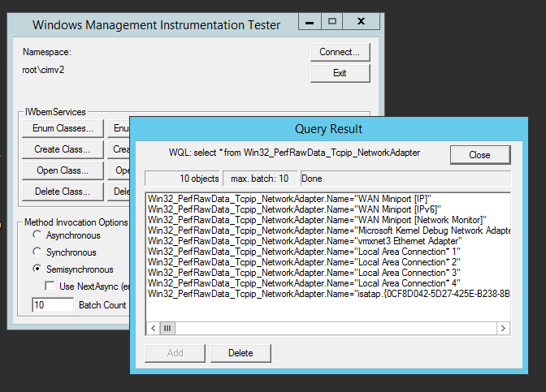The width and height of the screenshot is (546, 392).
Task: Click the Create Class... button
Action: point(63,149)
